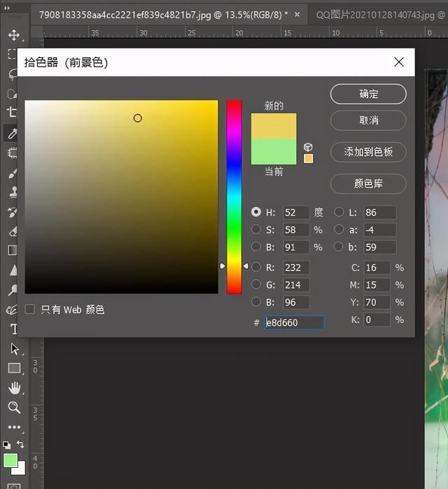Select the Rectangular Marquee tool
This screenshot has height=489, width=448.
pos(12,54)
